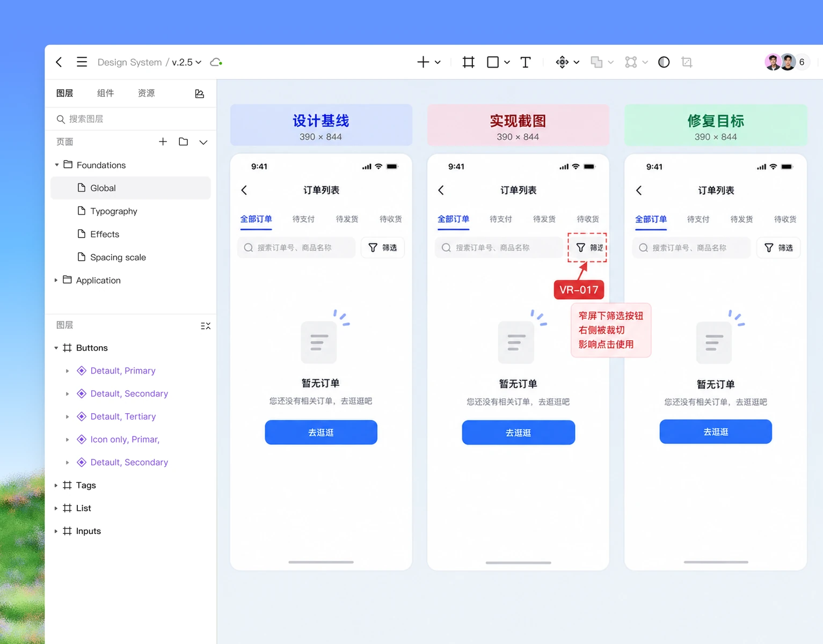Image resolution: width=823 pixels, height=644 pixels.
Task: Click the cloud sync status icon
Action: [216, 62]
